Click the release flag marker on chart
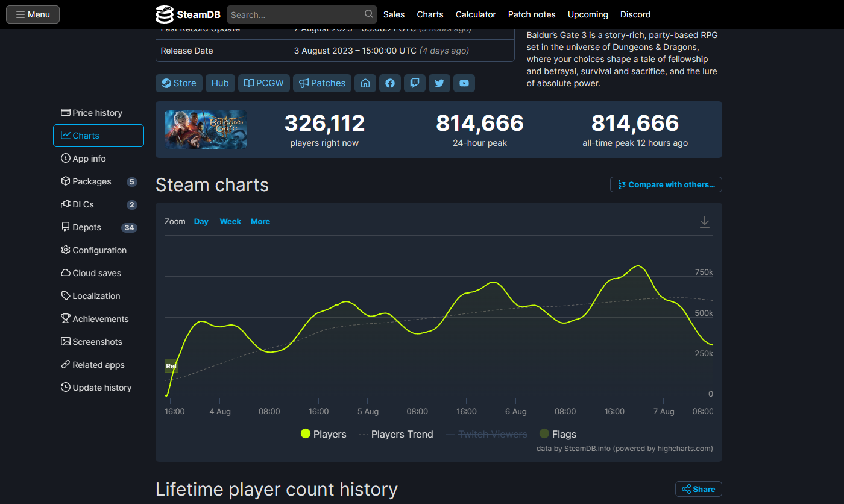844x504 pixels. pyautogui.click(x=171, y=366)
